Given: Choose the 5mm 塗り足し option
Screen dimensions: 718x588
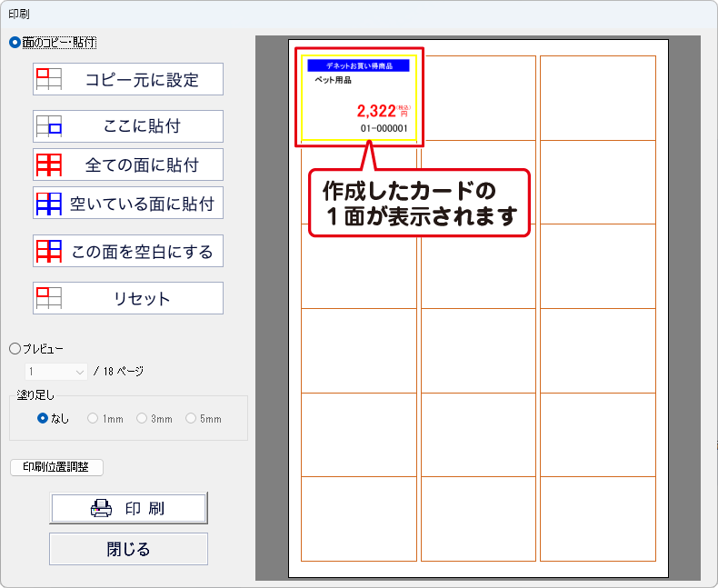Looking at the screenshot, I should (191, 419).
